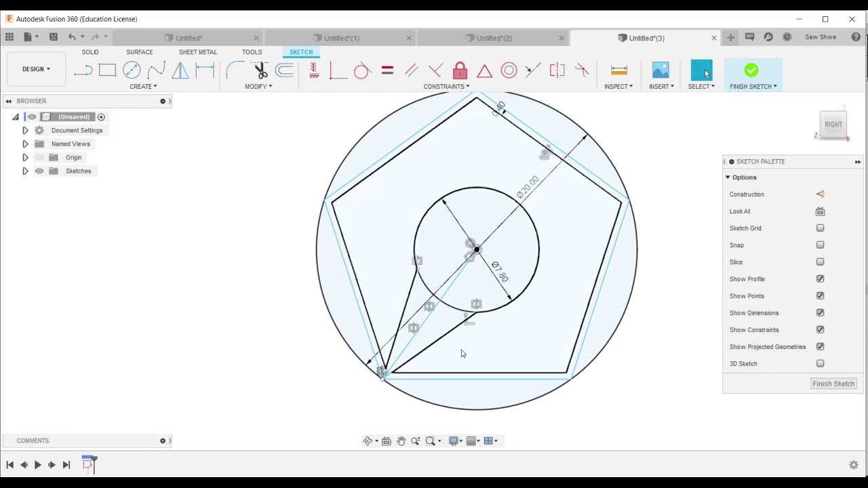Apply the Parallel constraint
The height and width of the screenshot is (488, 868).
click(x=412, y=70)
